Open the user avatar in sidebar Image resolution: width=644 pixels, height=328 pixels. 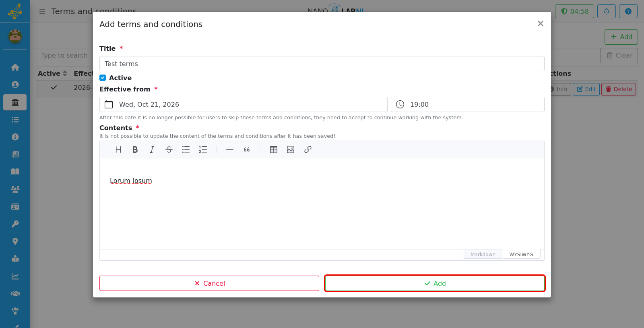click(x=15, y=36)
